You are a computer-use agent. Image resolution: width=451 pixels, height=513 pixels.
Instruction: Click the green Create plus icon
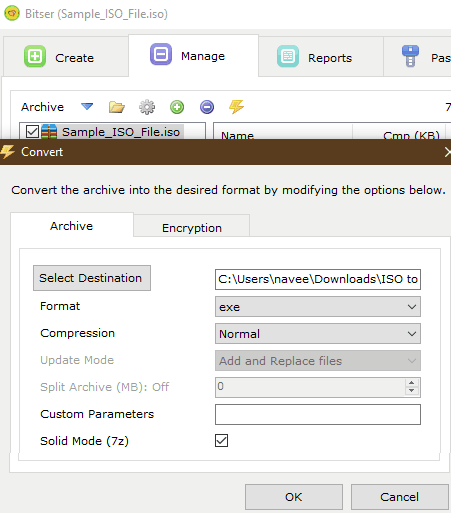tap(35, 56)
